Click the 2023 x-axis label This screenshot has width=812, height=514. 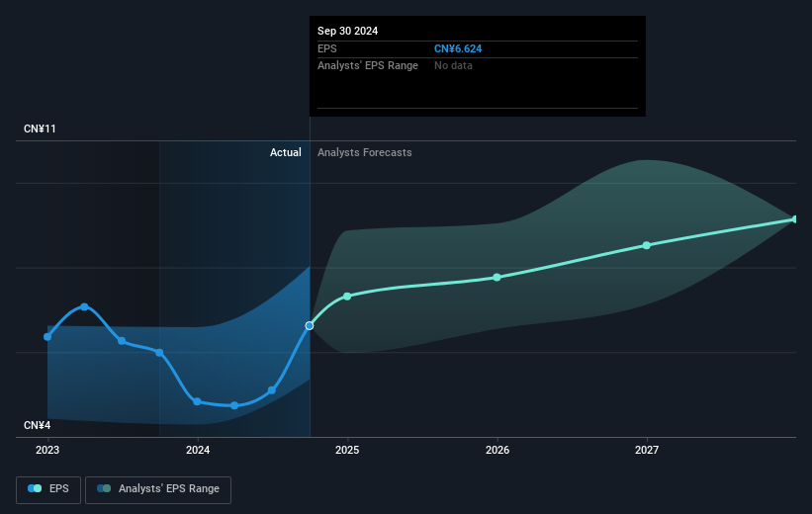(47, 450)
